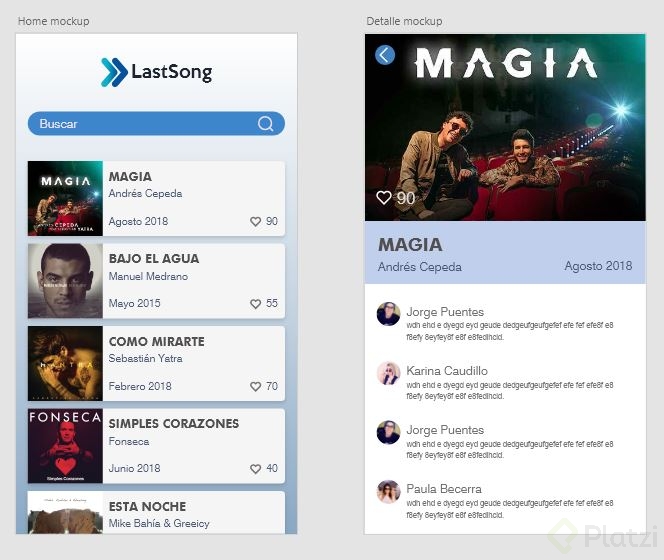Click Andrés Cepeda in the detail info bar
The height and width of the screenshot is (560, 664).
coord(420,267)
